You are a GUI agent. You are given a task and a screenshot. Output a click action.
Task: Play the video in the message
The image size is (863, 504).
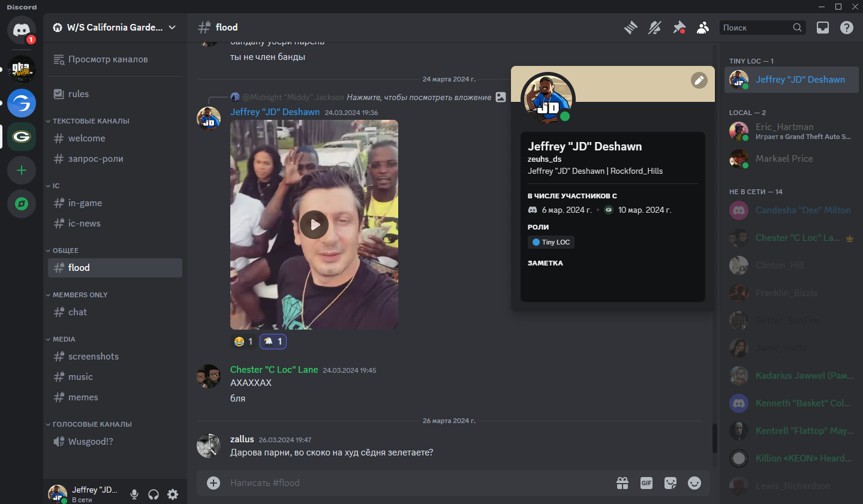[x=314, y=225]
